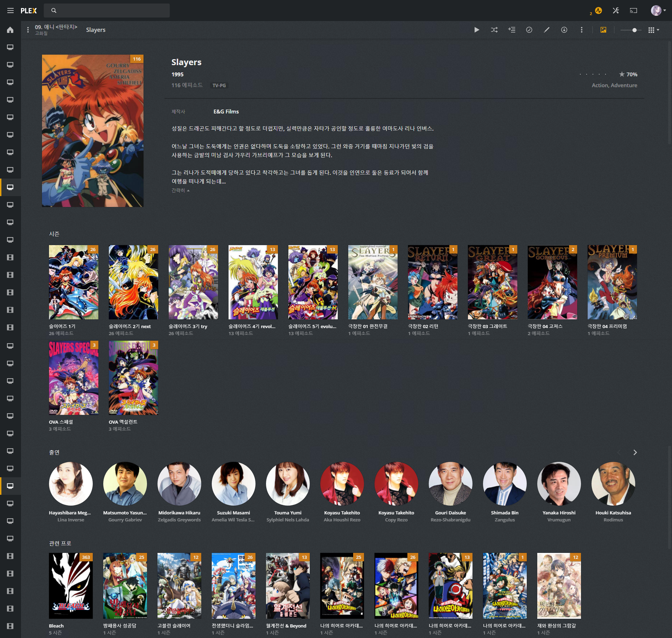Click the Slayers main poster
Image resolution: width=672 pixels, height=638 pixels.
click(93, 131)
